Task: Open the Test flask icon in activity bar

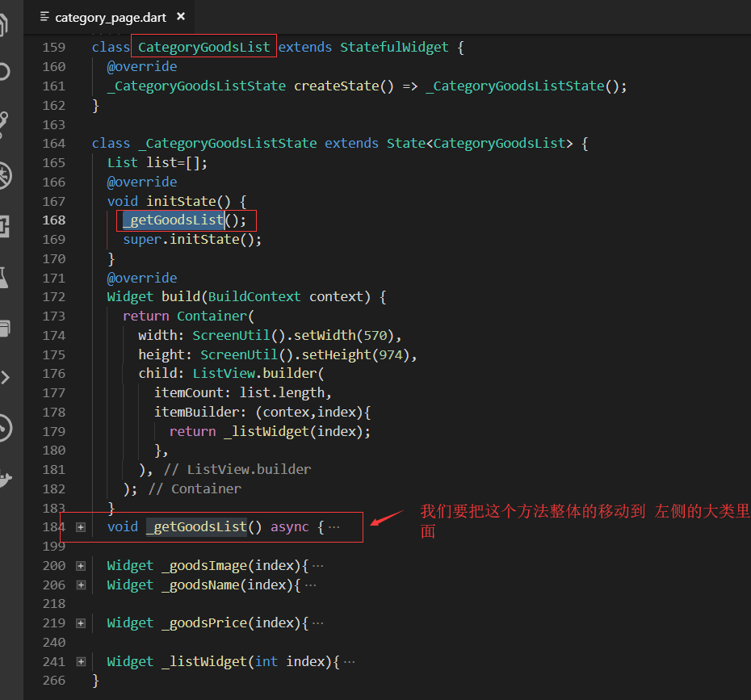Action: [4, 278]
